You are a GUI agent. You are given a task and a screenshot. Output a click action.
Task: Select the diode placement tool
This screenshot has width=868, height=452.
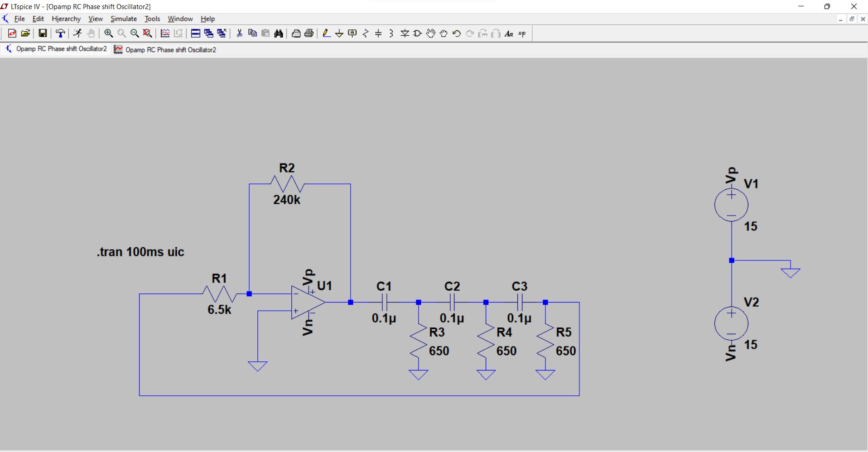click(405, 33)
